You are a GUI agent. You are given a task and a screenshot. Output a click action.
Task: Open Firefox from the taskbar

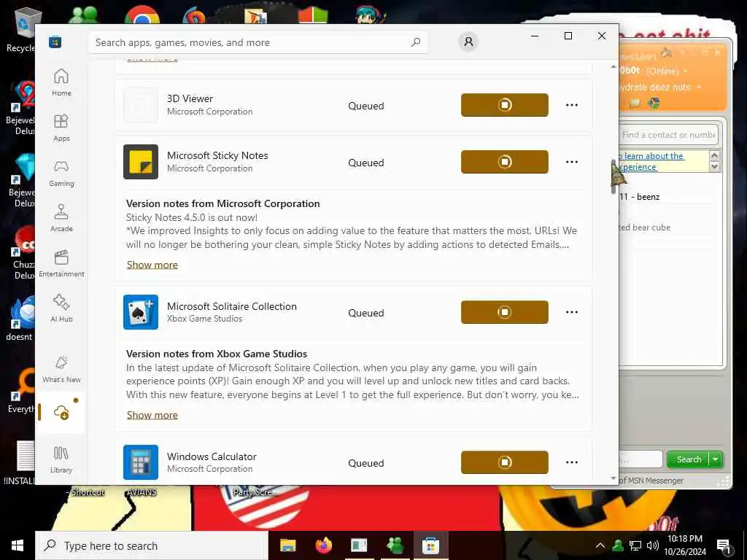(x=323, y=545)
